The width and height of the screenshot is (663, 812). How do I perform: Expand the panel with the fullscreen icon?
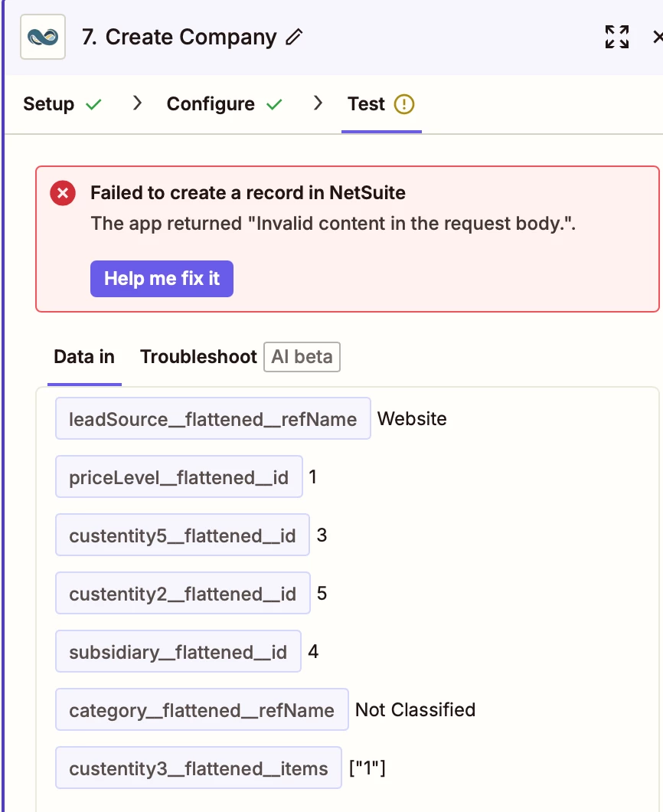tap(617, 37)
